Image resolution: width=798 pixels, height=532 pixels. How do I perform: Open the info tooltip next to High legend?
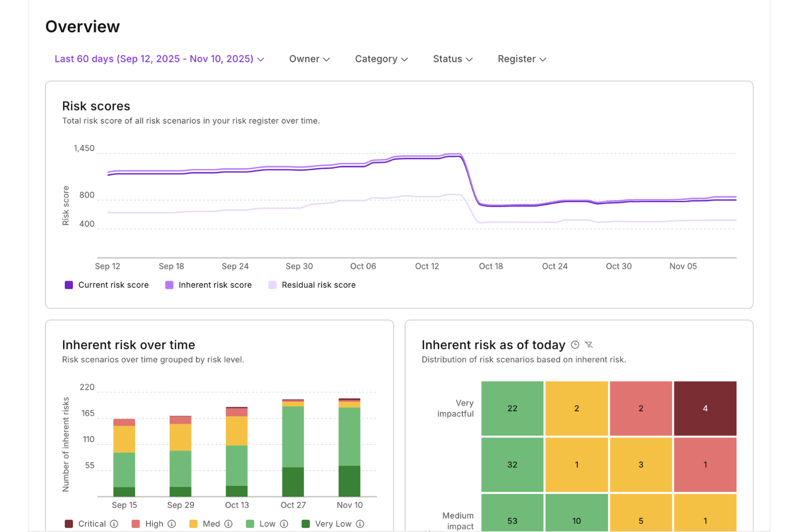(x=172, y=523)
